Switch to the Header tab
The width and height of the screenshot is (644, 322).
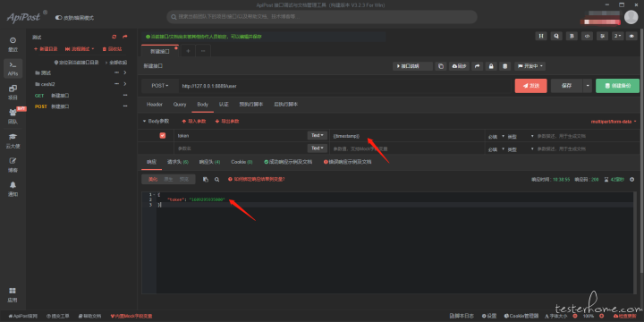click(x=155, y=105)
